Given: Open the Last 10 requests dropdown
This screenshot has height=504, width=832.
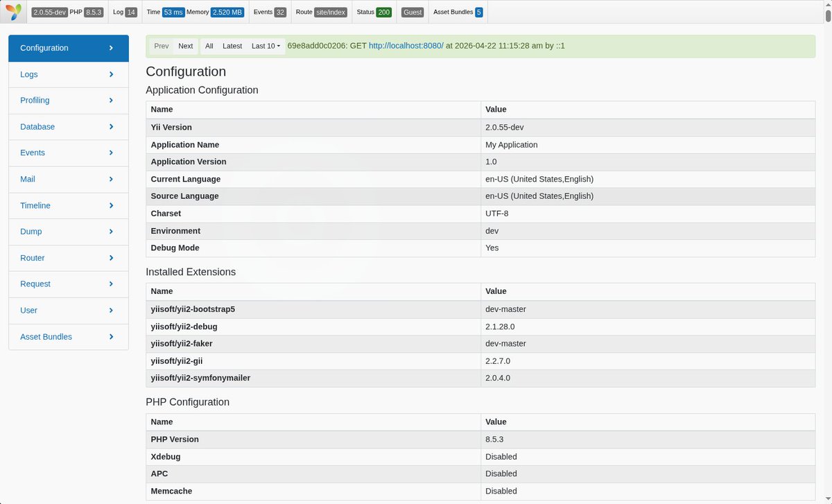Looking at the screenshot, I should 266,46.
